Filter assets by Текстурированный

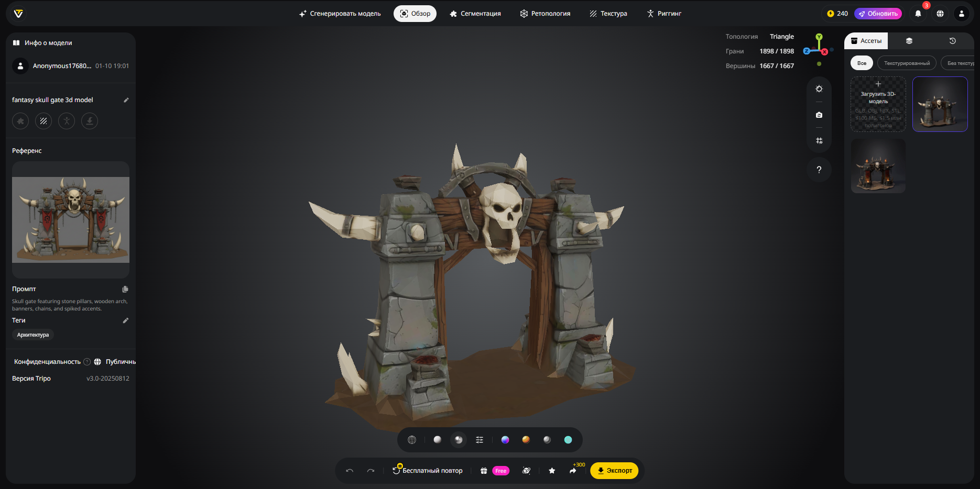tap(907, 63)
